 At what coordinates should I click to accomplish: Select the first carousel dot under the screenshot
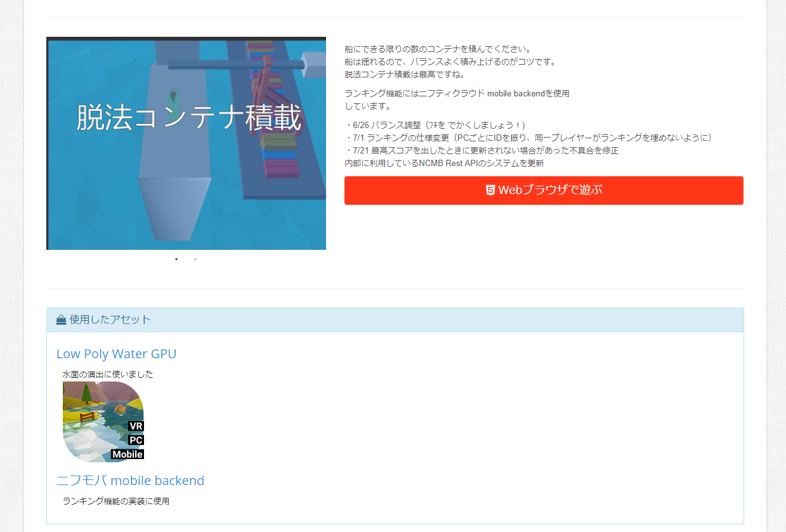pyautogui.click(x=176, y=259)
